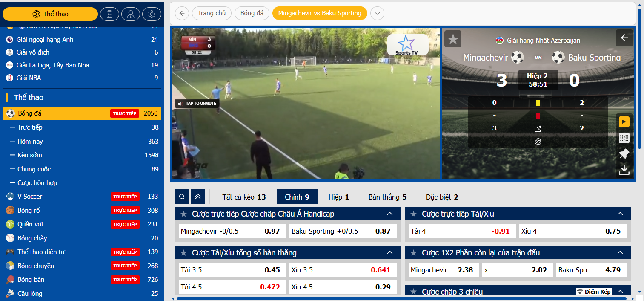Screen dimensions: 644x301
Task: Bet Xỉu 4 at 0.75
Action: [x=573, y=231]
